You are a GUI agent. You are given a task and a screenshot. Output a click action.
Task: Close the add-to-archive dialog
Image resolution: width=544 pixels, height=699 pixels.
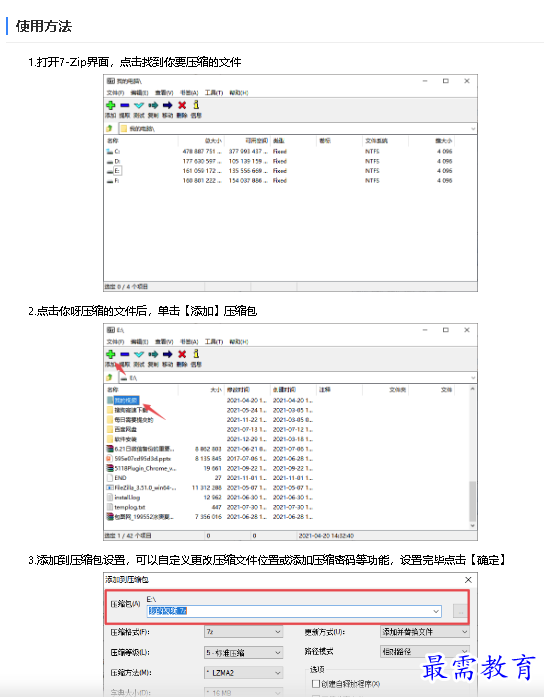pos(468,580)
